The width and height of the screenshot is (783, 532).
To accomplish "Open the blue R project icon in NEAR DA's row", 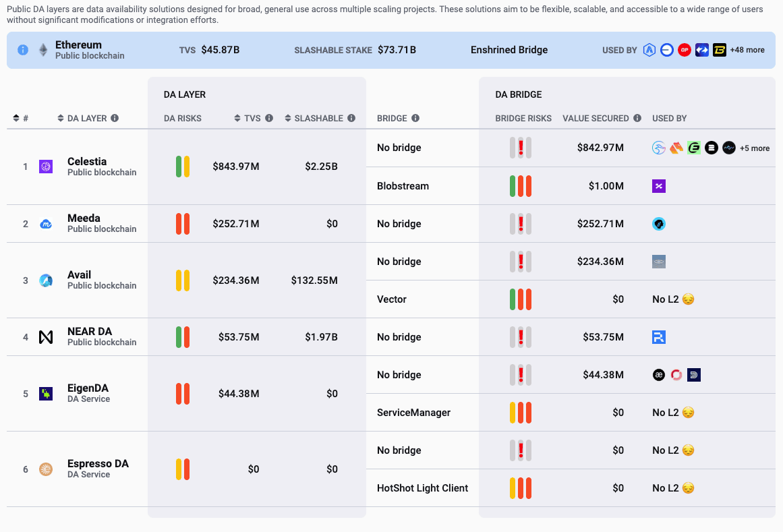I will pyautogui.click(x=659, y=337).
